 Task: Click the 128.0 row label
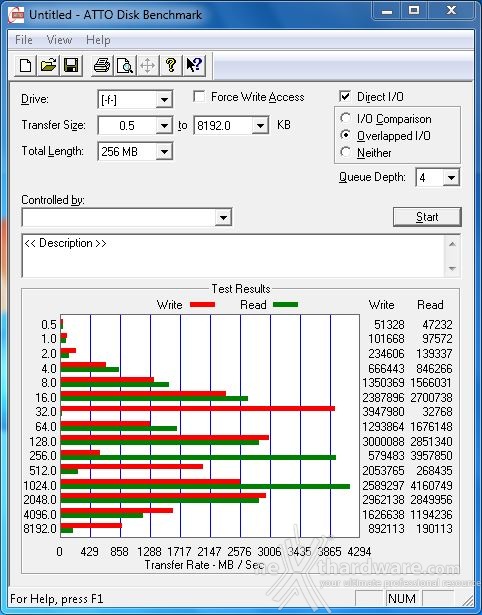(x=43, y=442)
